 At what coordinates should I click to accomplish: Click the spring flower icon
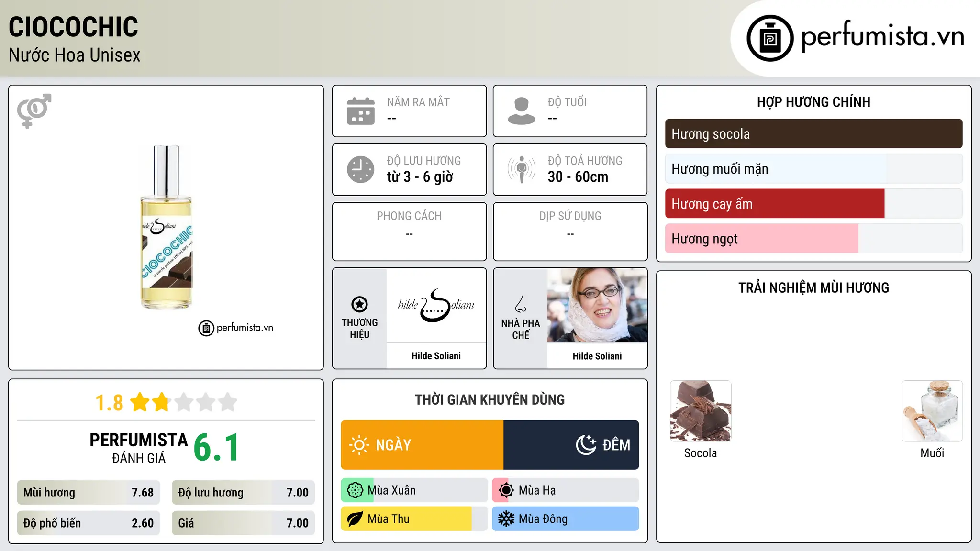(355, 490)
